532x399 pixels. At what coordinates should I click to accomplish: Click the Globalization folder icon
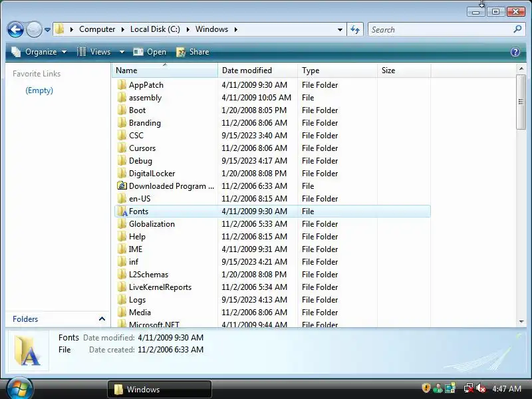[122, 223]
